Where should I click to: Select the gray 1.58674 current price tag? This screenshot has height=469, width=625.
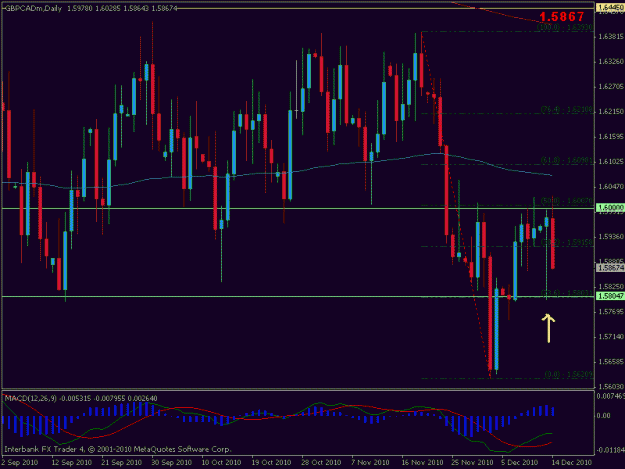pyautogui.click(x=610, y=268)
